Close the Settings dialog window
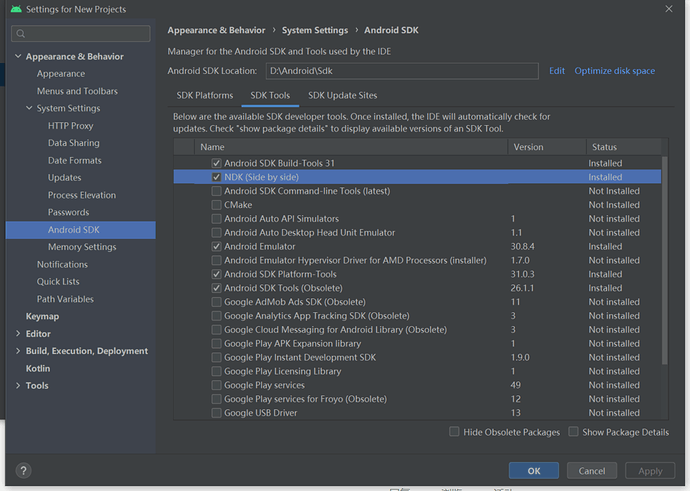The width and height of the screenshot is (690, 491). tap(668, 9)
